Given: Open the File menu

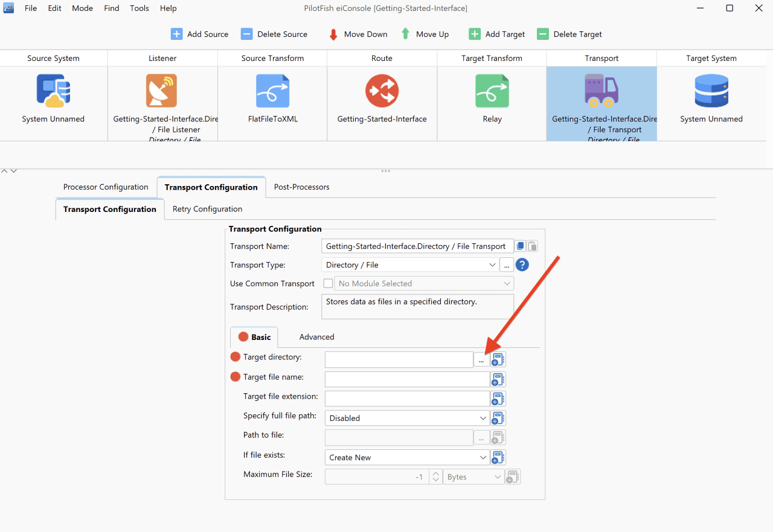Looking at the screenshot, I should (31, 8).
